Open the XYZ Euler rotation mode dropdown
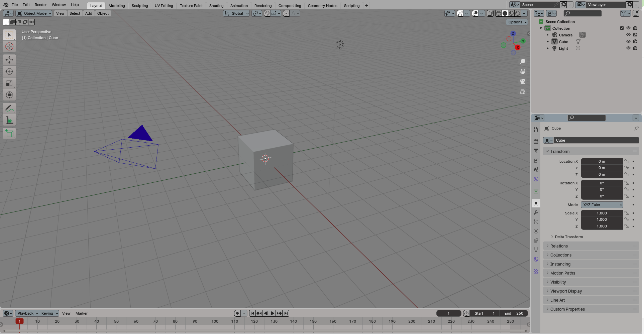The image size is (644, 334). 602,205
